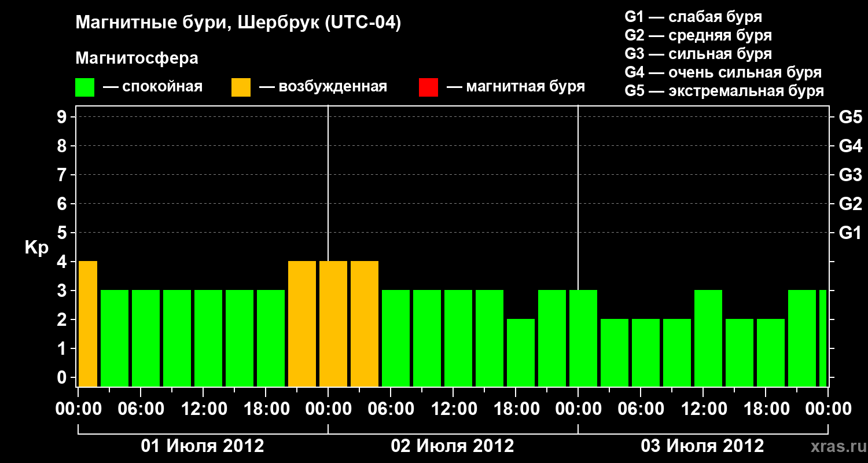The width and height of the screenshot is (868, 463).
Task: Click the narrow green bar at chart's end
Action: pyautogui.click(x=823, y=338)
